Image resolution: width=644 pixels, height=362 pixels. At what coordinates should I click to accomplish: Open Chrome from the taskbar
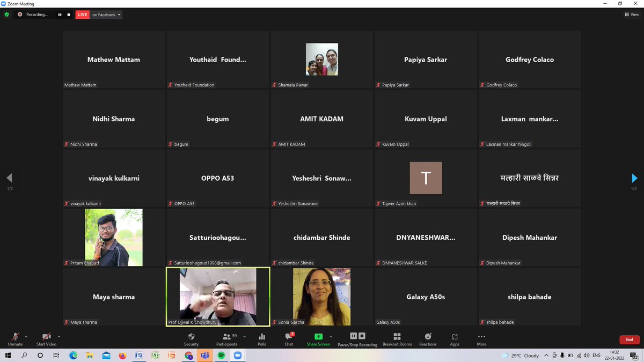pos(188,355)
